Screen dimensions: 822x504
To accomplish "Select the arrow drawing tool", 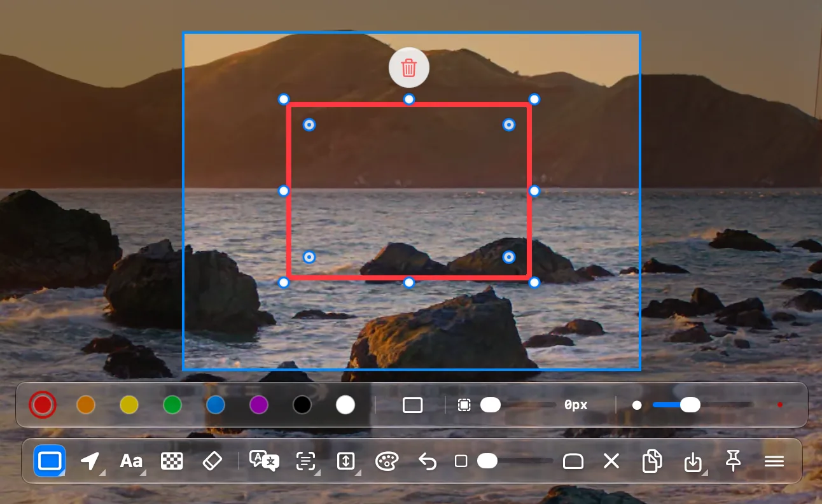I will (x=90, y=461).
